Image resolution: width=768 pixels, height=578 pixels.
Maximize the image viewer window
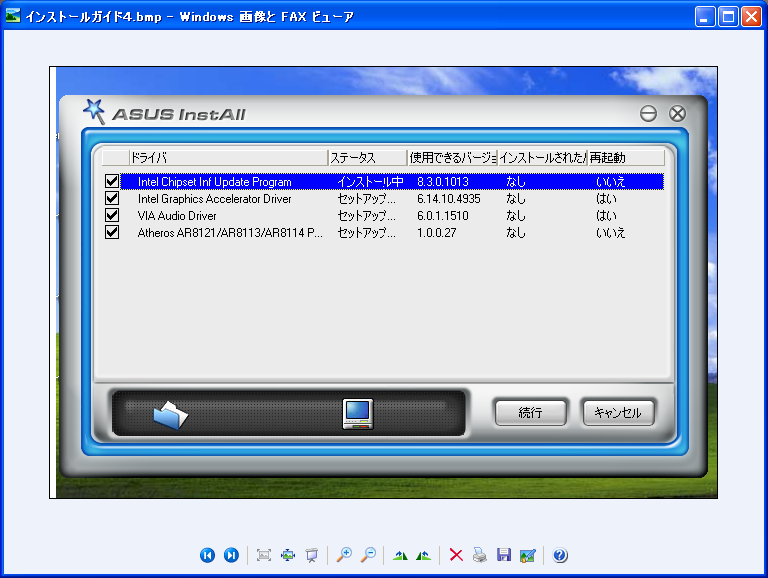[x=728, y=16]
